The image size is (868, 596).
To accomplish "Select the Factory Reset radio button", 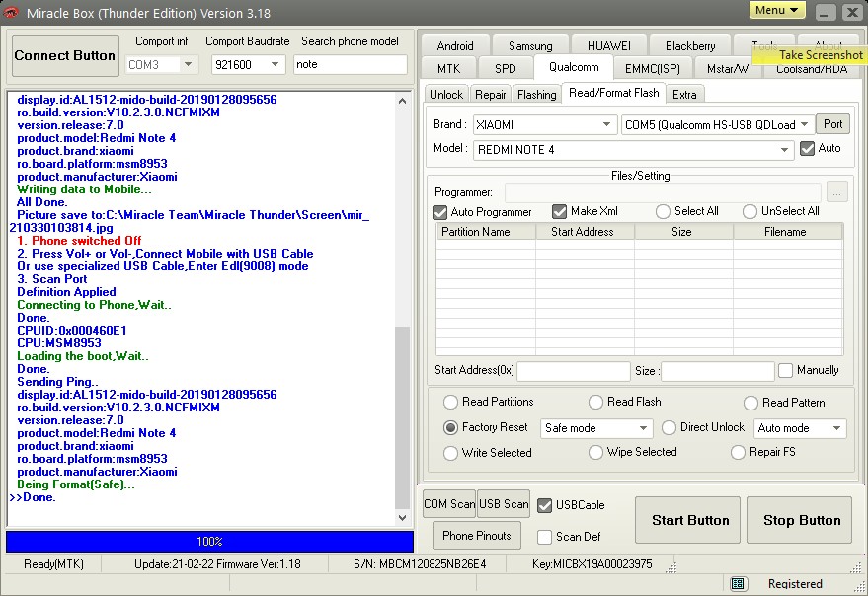I will point(450,428).
